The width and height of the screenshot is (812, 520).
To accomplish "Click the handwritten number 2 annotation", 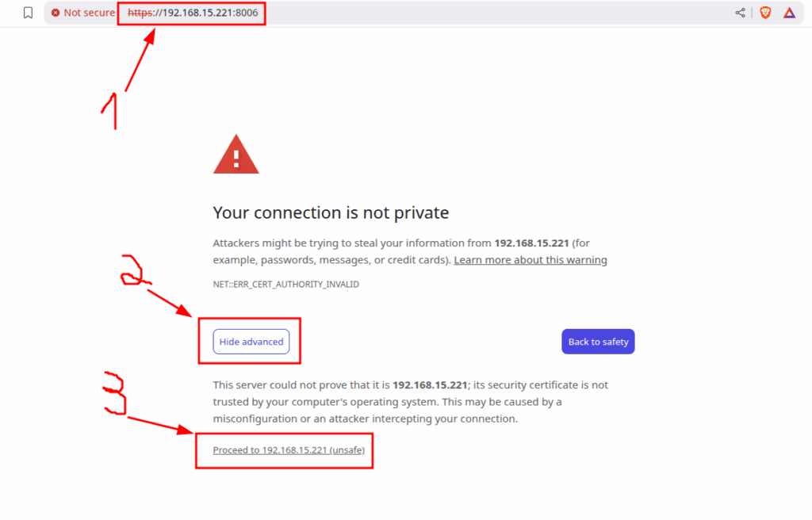I will [x=135, y=270].
